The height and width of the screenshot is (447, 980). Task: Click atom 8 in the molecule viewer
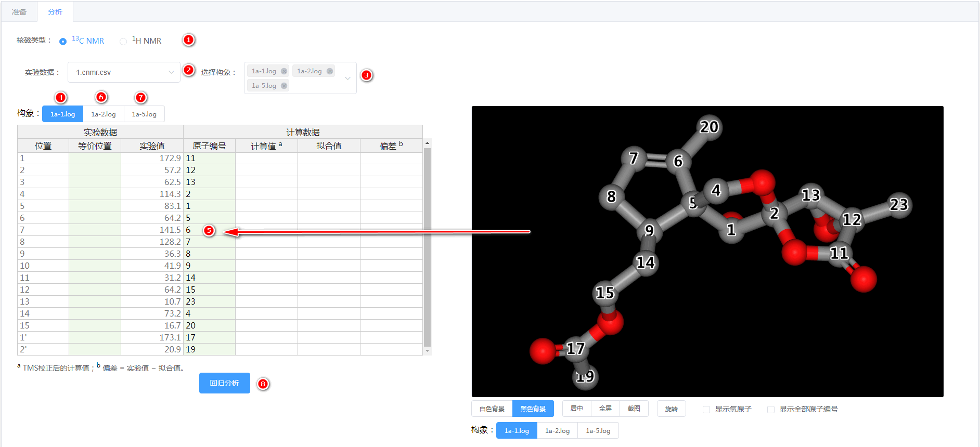point(611,196)
